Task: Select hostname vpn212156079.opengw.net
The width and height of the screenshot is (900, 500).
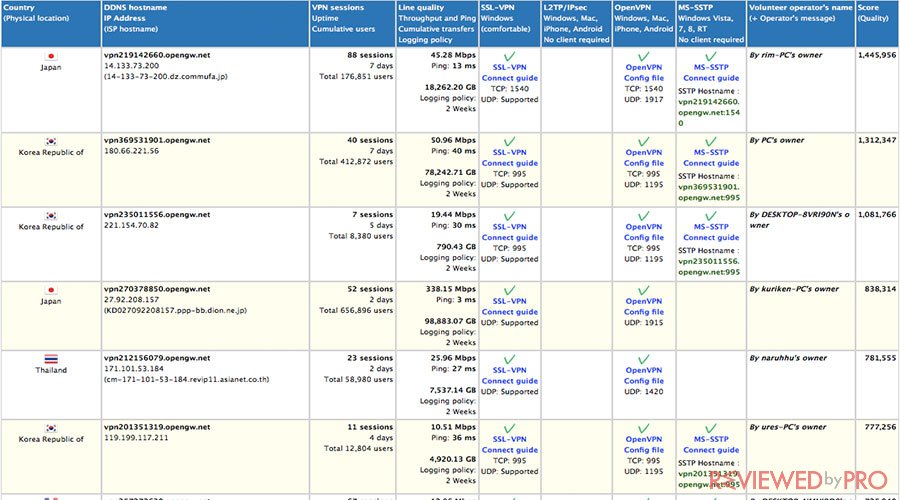Action: pos(157,358)
